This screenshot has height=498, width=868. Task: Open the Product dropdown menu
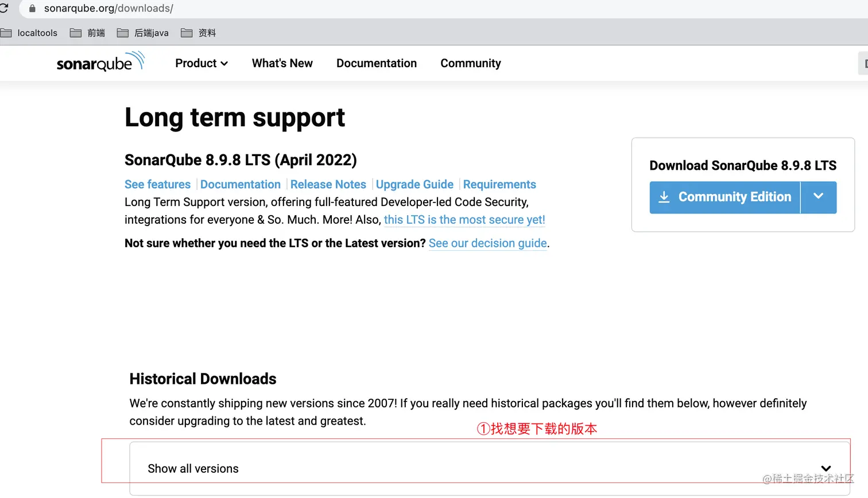[201, 63]
